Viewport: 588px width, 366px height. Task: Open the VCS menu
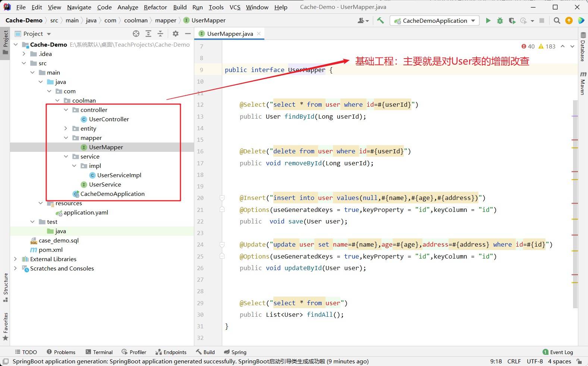[235, 7]
